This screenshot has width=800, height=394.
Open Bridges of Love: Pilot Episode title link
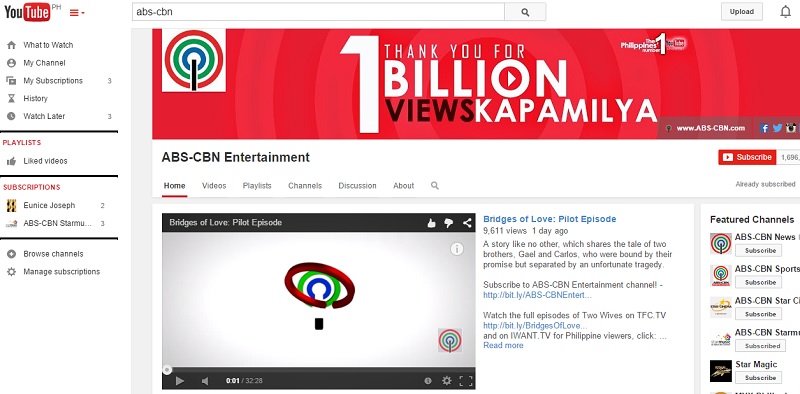point(549,219)
